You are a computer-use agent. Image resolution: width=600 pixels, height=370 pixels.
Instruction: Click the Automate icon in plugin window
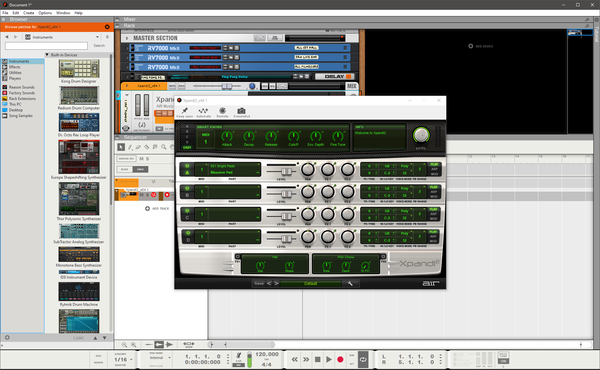[x=203, y=111]
